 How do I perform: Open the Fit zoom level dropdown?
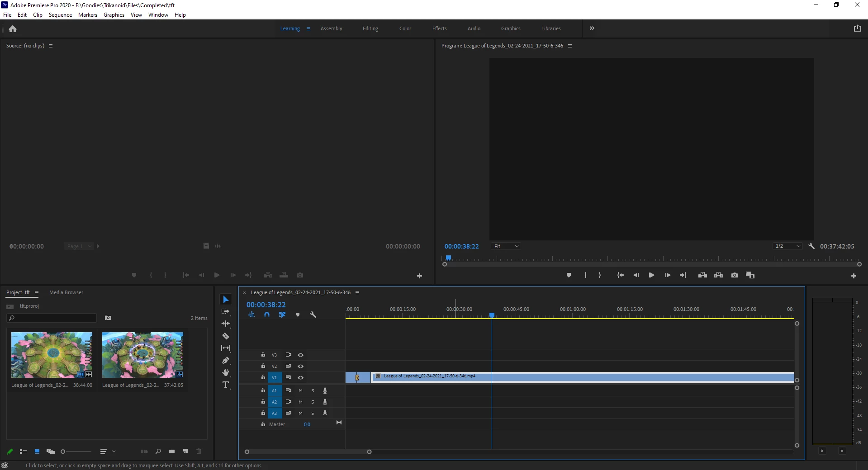point(506,246)
